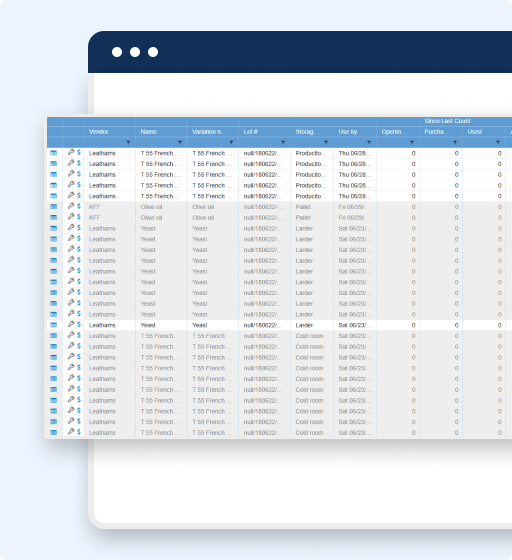This screenshot has width=512, height=560.
Task: Click the dollar icon on the table's first row
Action: pos(79,152)
